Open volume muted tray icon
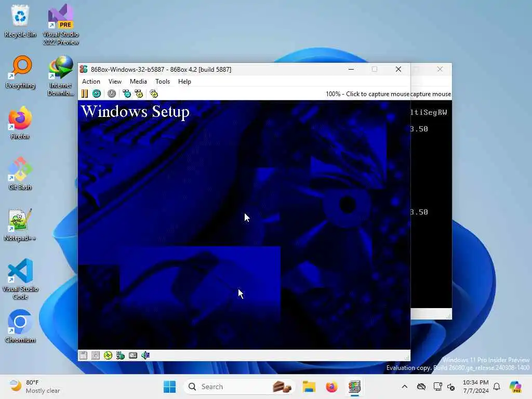This screenshot has height=399, width=532. point(451,387)
